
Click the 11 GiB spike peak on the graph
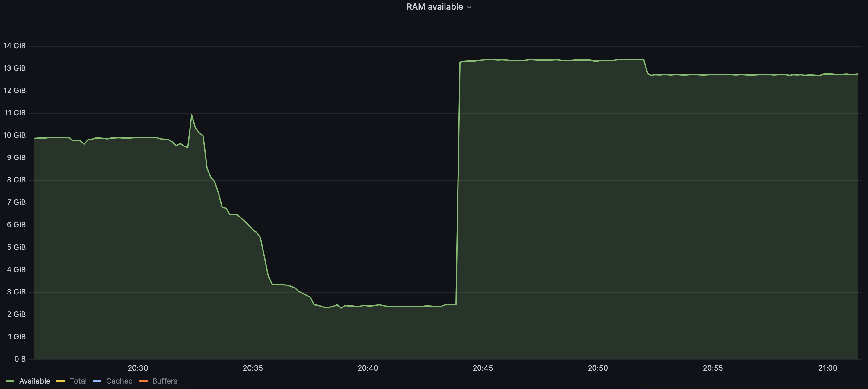[x=192, y=115]
